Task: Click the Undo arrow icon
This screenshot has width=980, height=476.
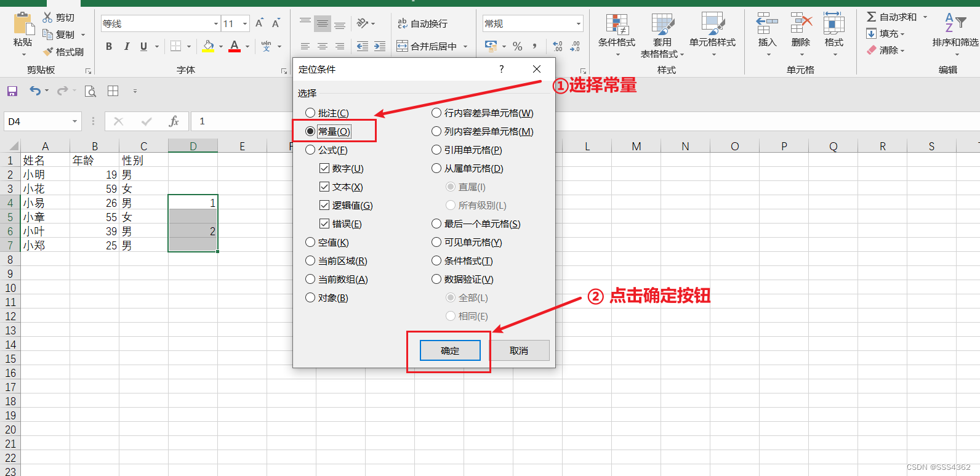Action: 35,91
